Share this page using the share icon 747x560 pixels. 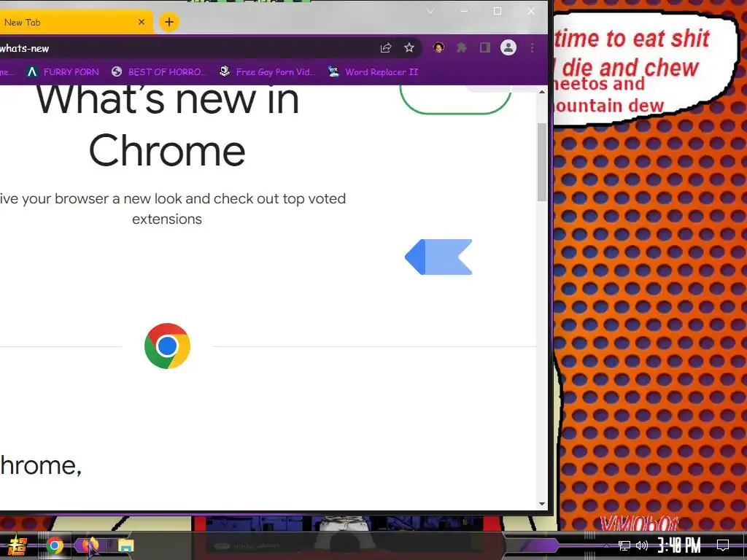click(386, 47)
